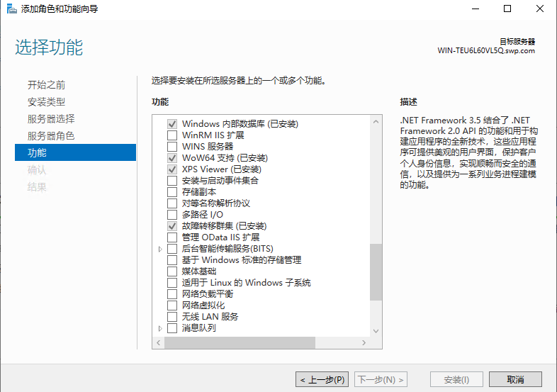
Task: Close the 添加角色和功能向导 window
Action: [539, 9]
